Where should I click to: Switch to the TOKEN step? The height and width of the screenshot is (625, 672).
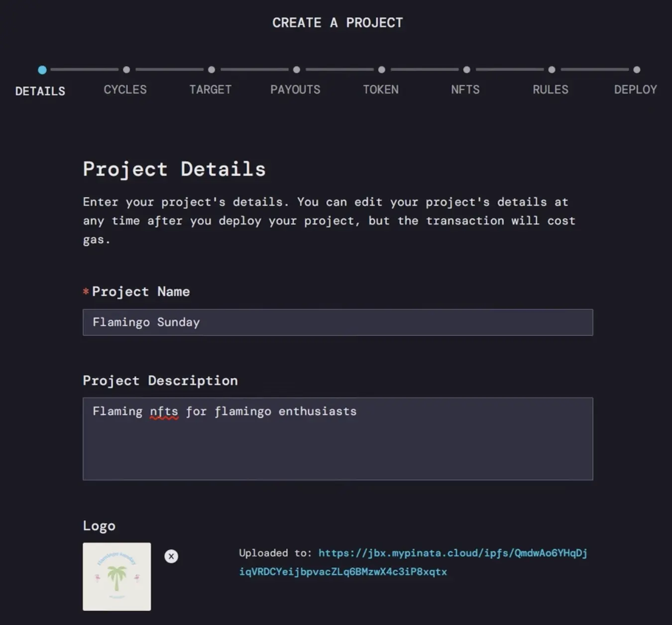(x=381, y=90)
